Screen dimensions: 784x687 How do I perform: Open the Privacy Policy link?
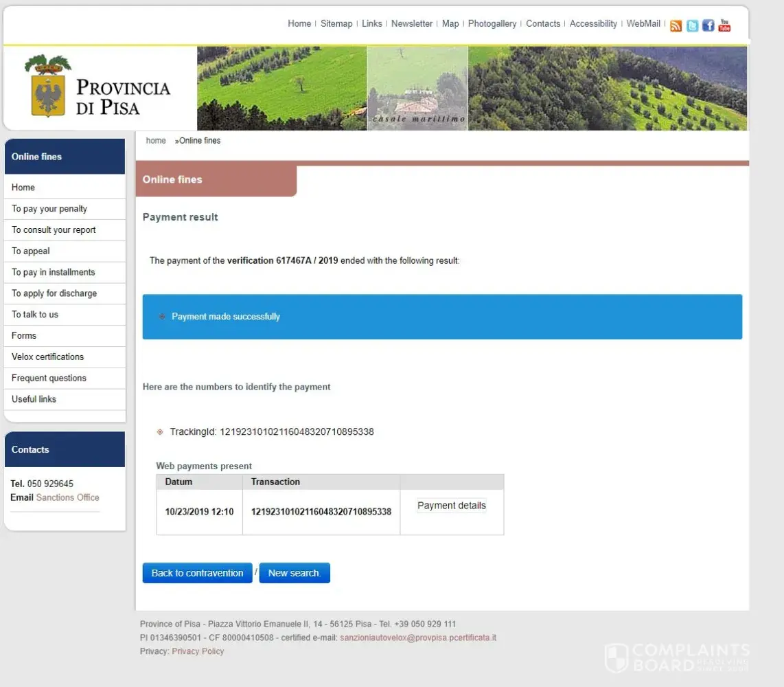tap(198, 651)
